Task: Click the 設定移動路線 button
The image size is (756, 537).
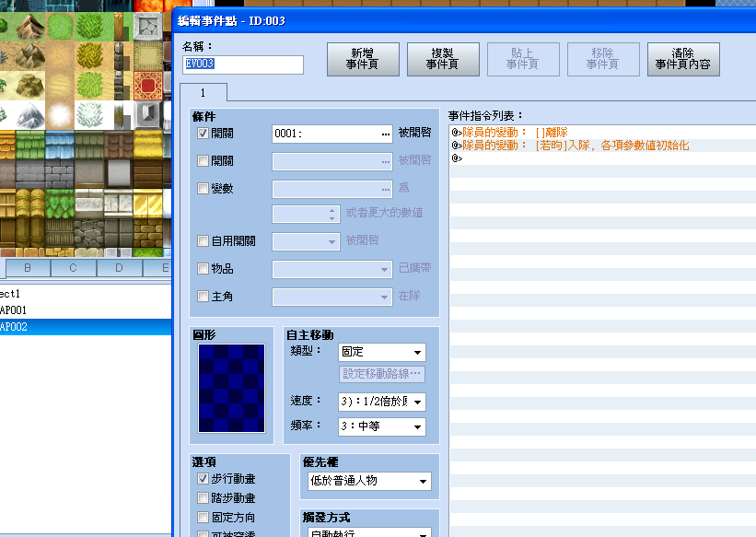Action: pos(382,374)
